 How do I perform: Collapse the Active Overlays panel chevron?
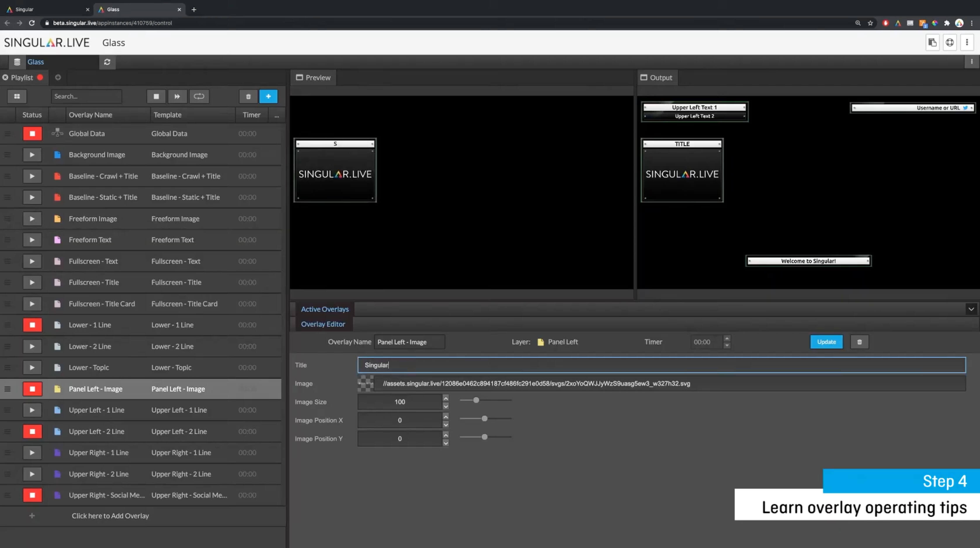(971, 309)
